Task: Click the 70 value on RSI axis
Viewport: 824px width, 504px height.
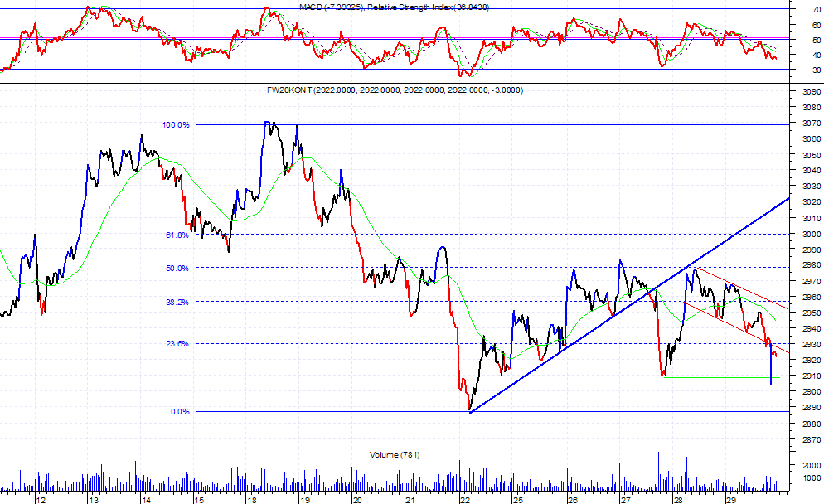Action: coord(817,9)
